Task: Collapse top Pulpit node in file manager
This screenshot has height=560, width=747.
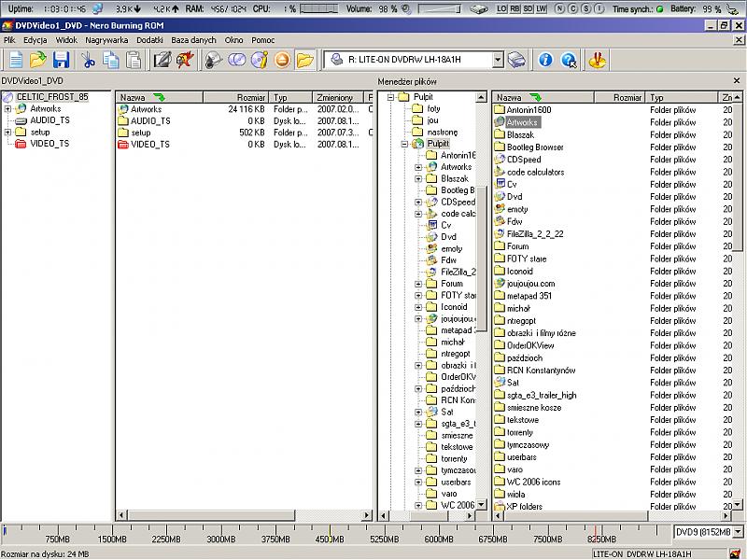Action: 390,97
